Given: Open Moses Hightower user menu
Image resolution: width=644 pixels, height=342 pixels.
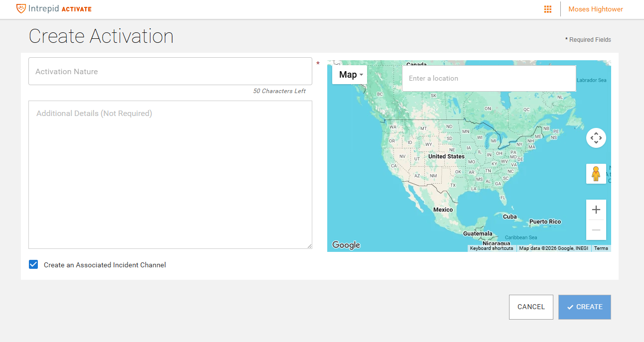Looking at the screenshot, I should coord(596,9).
